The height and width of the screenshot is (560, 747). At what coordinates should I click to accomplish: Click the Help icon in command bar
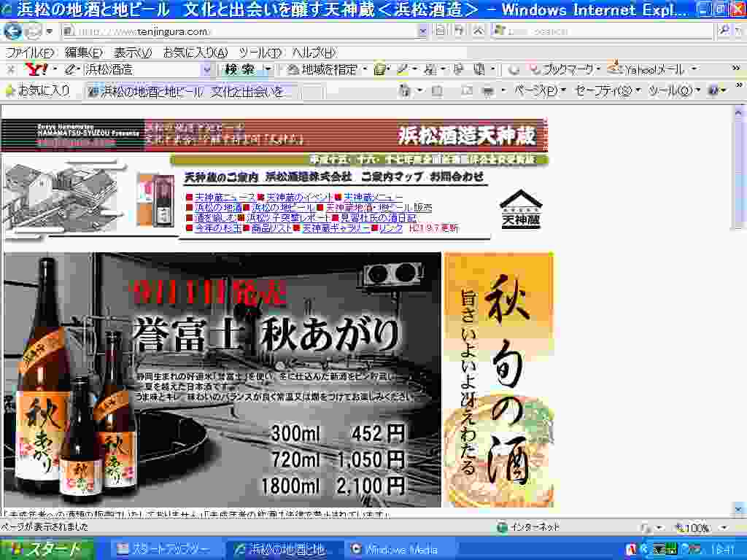pyautogui.click(x=713, y=90)
